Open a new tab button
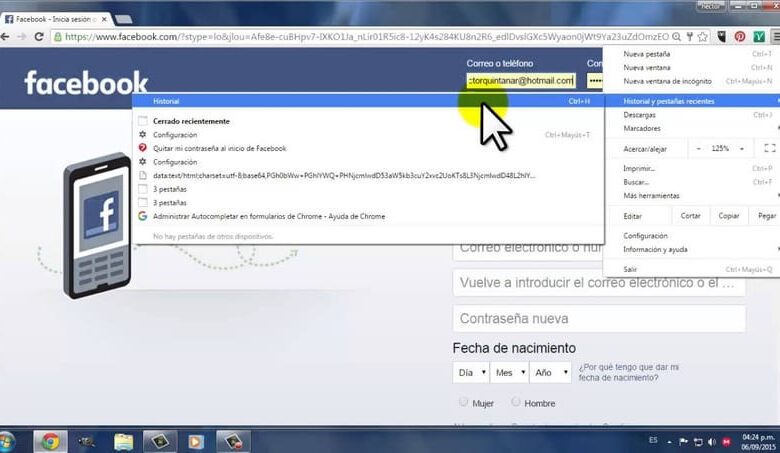Viewport: 780px width, 453px height. tap(123, 19)
